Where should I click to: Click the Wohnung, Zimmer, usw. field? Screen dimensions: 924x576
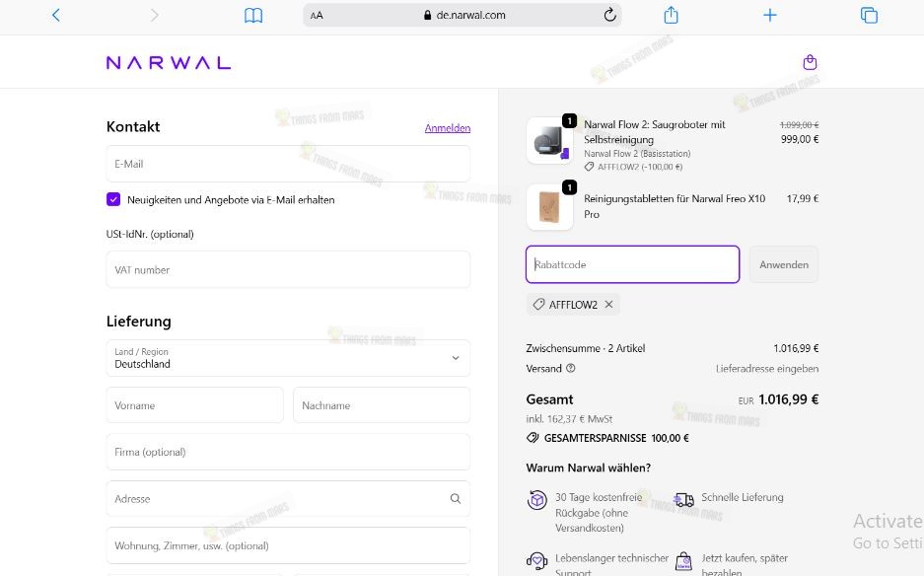point(288,545)
